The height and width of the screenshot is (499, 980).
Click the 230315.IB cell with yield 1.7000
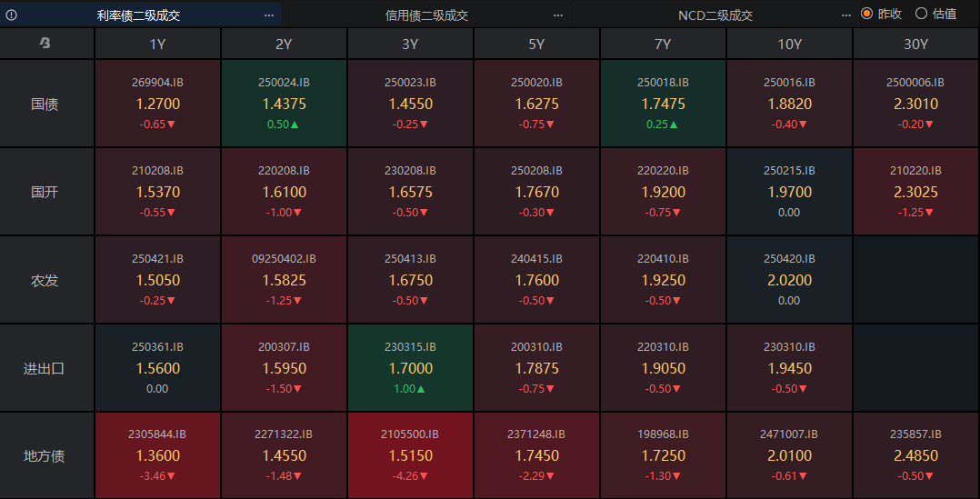click(410, 368)
